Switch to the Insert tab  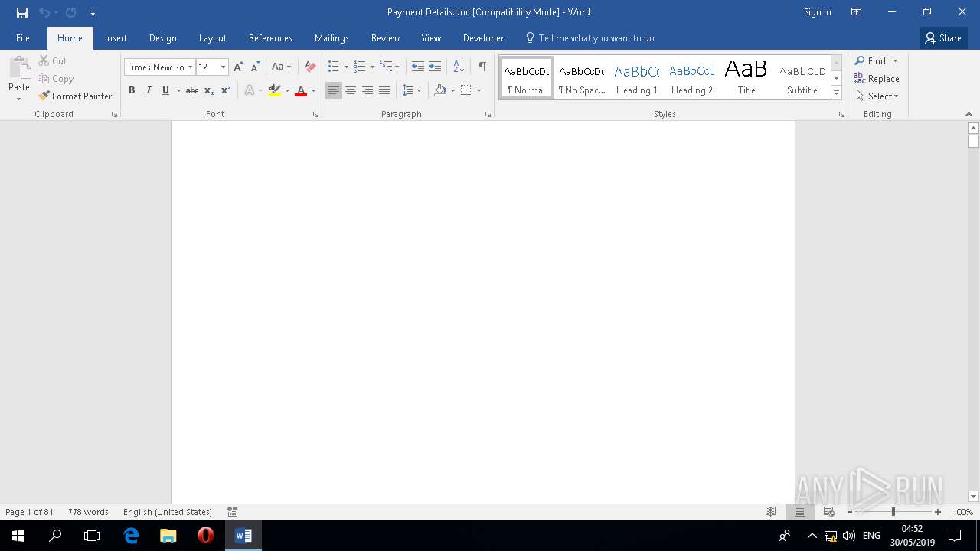pos(116,38)
